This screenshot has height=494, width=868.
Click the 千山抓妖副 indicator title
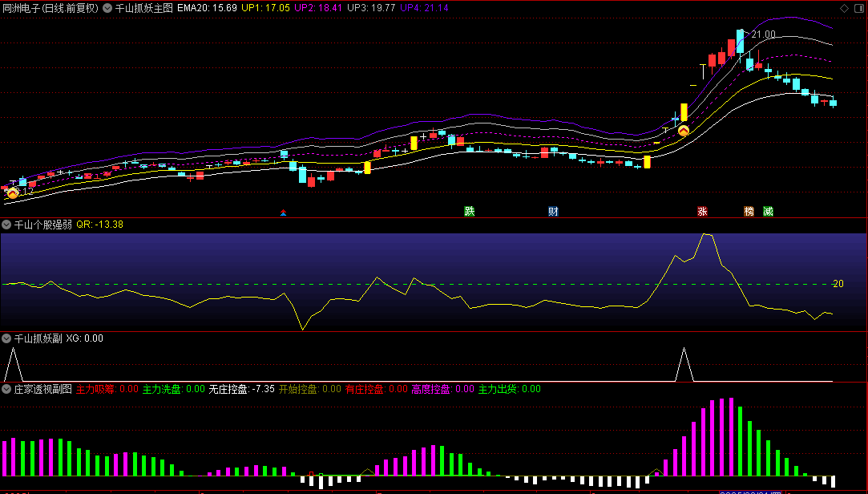38,338
